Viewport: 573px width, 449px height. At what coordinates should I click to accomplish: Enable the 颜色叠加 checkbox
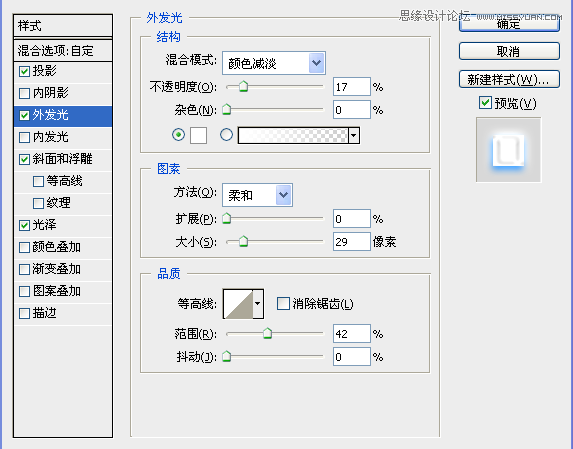click(x=24, y=247)
